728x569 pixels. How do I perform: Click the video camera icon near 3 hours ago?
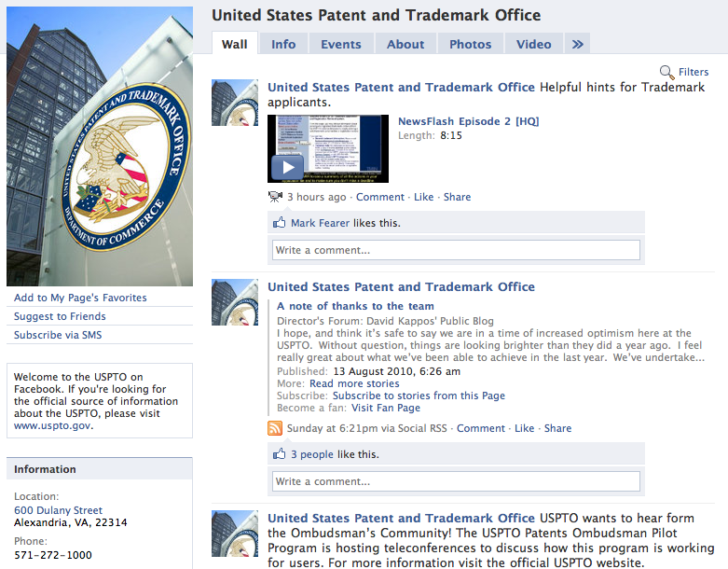coord(275,197)
